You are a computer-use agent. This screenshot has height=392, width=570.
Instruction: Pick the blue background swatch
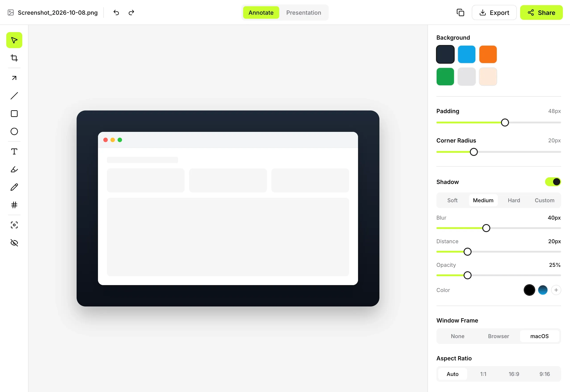466,54
